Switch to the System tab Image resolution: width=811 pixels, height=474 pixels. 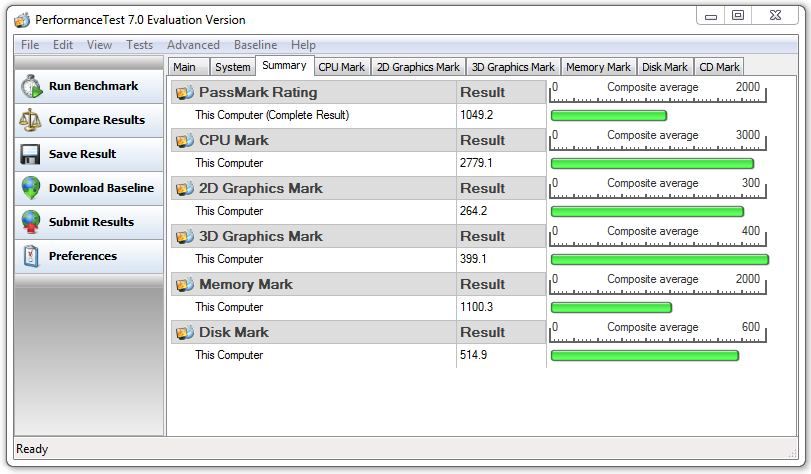point(233,67)
